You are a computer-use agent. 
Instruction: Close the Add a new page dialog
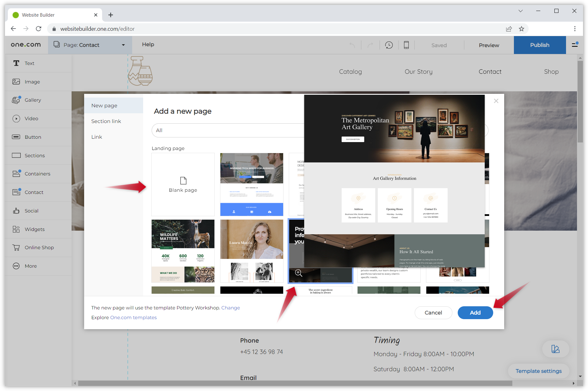[x=496, y=101]
